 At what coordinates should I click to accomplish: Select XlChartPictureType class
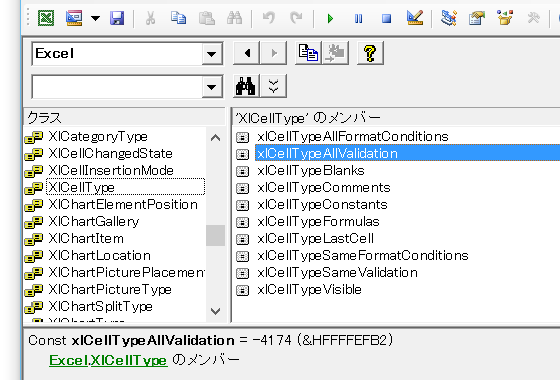[110, 290]
